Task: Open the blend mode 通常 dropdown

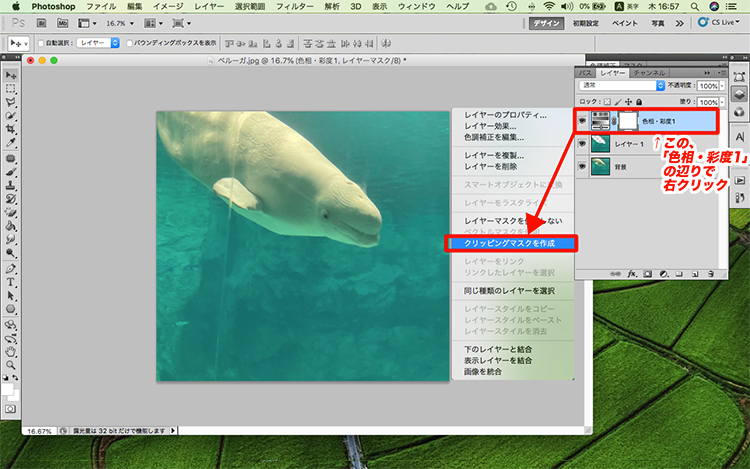Action: tap(622, 86)
